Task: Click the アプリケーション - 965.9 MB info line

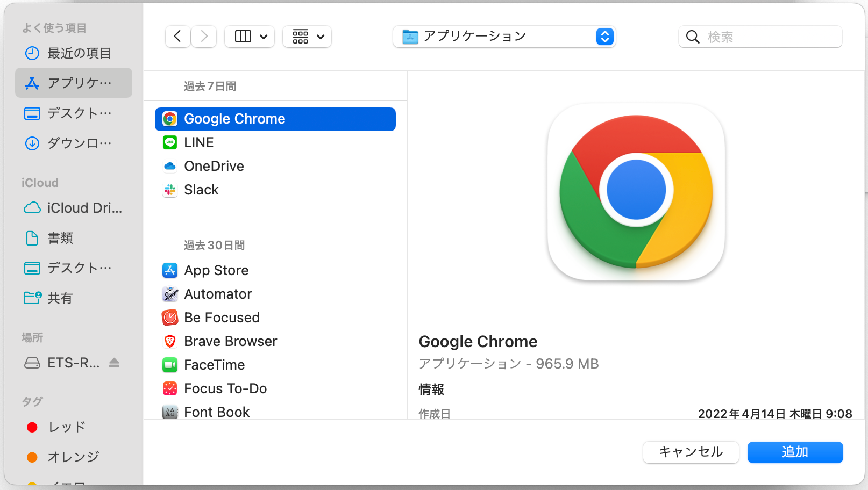Action: [509, 364]
